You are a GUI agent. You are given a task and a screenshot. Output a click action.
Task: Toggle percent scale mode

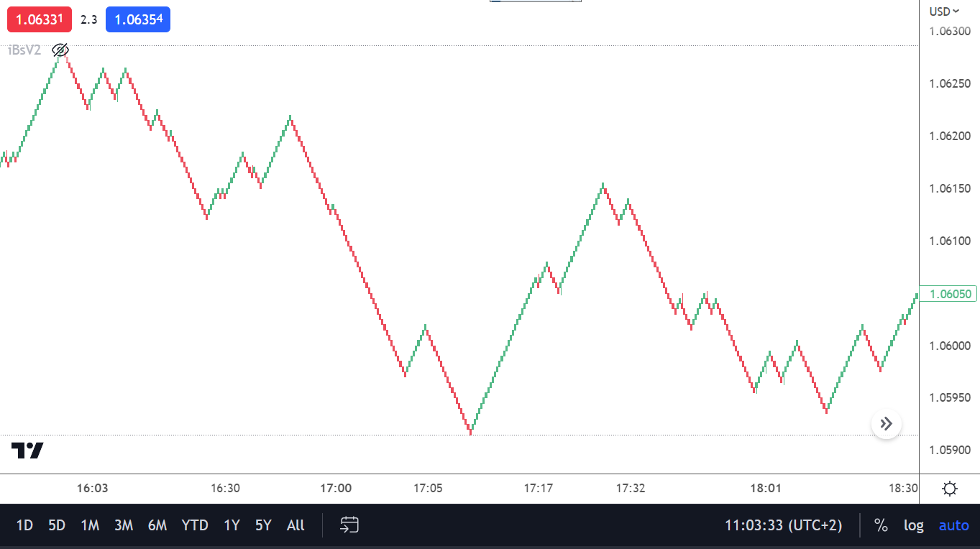[881, 525]
